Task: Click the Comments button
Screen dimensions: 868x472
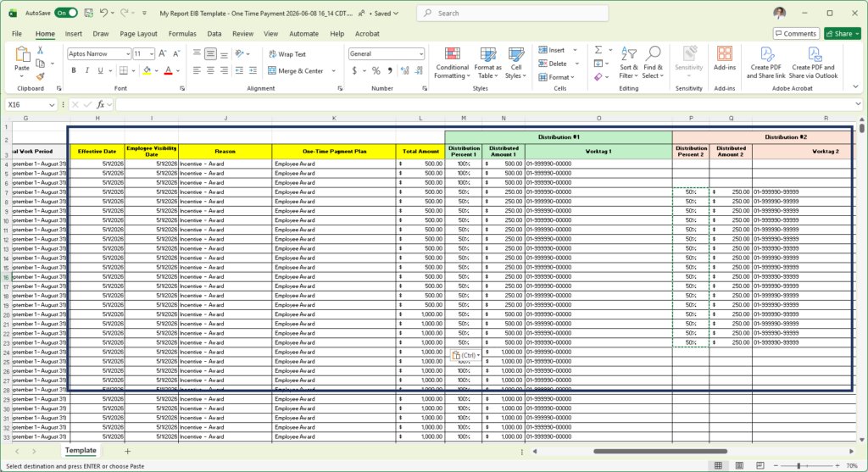Action: (796, 34)
